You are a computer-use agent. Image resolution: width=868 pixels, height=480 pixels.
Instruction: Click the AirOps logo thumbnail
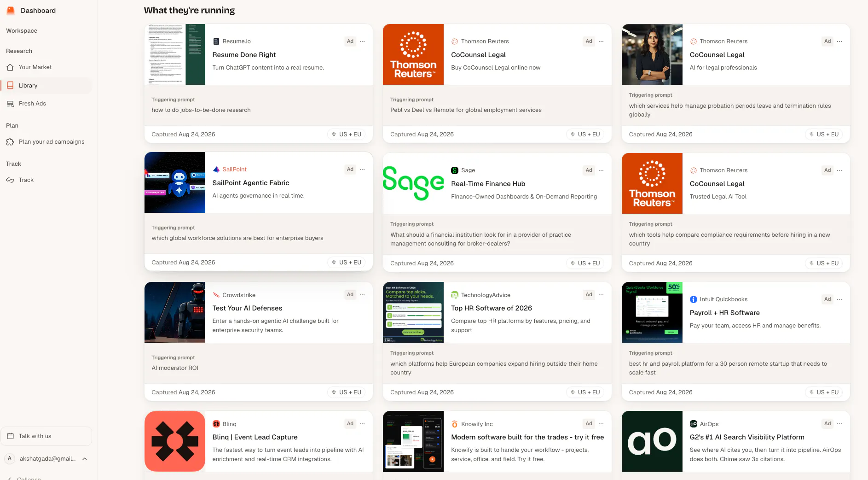(x=652, y=441)
